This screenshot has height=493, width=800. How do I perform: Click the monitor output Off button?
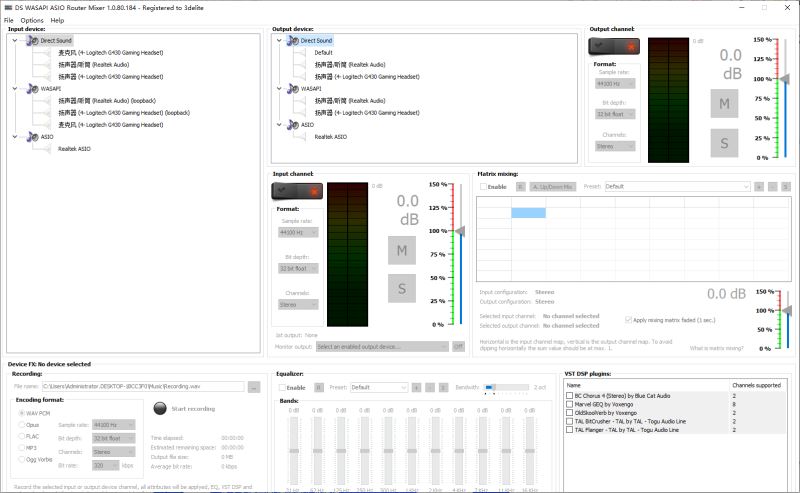[x=458, y=347]
